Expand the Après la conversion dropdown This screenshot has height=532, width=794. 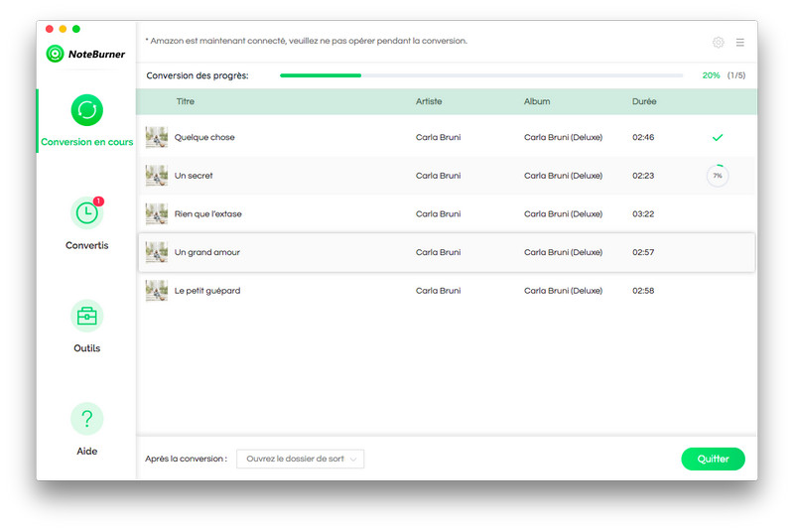[x=301, y=459]
